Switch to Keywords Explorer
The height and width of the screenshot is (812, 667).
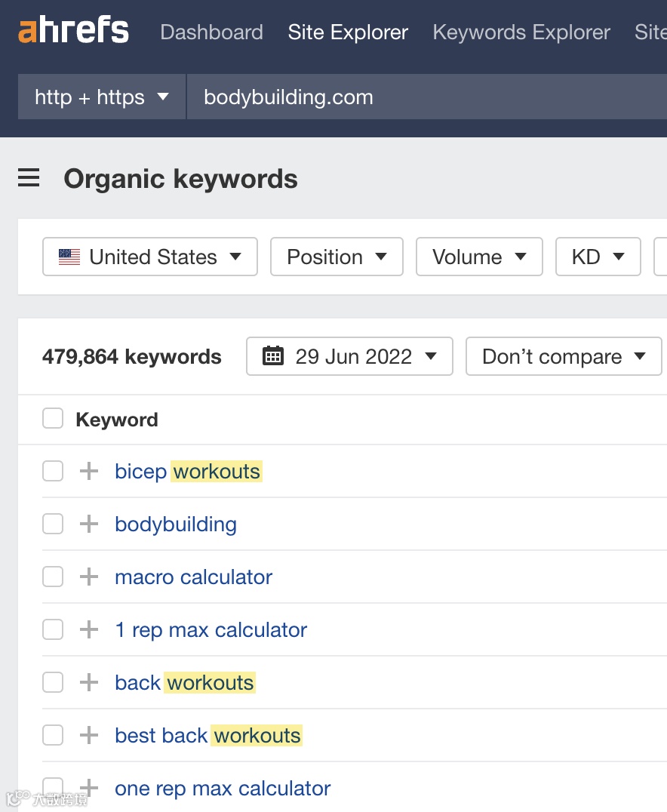point(521,32)
